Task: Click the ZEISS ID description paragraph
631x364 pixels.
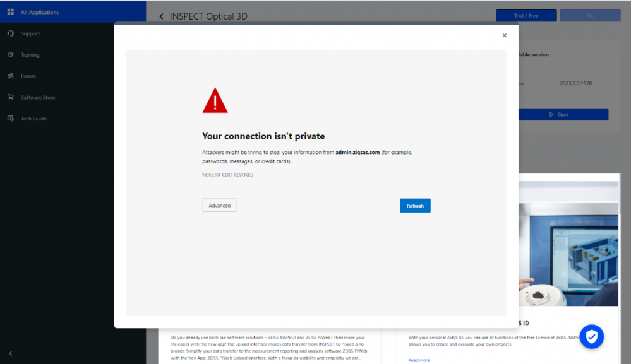Action: pyautogui.click(x=494, y=341)
